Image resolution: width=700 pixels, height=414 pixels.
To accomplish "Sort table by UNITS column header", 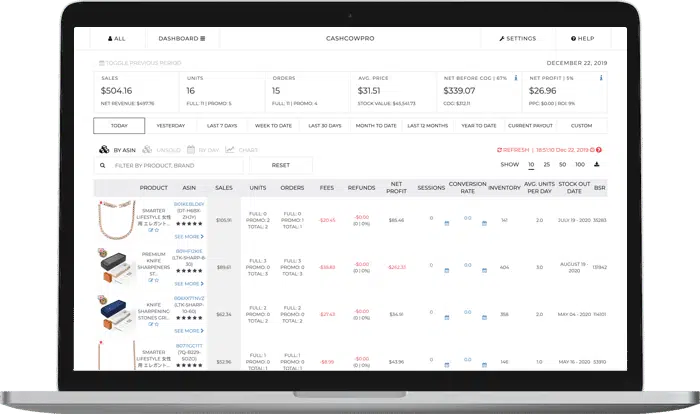I will pos(258,188).
